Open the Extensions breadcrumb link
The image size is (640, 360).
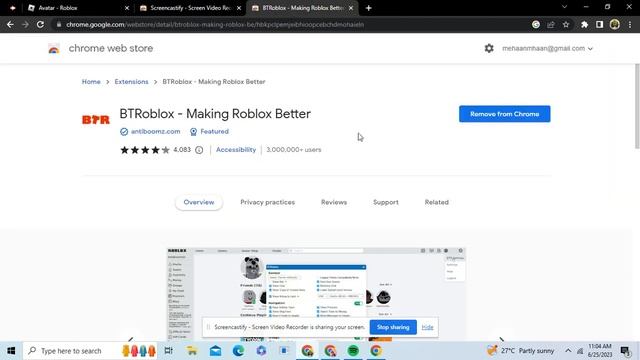click(x=131, y=82)
